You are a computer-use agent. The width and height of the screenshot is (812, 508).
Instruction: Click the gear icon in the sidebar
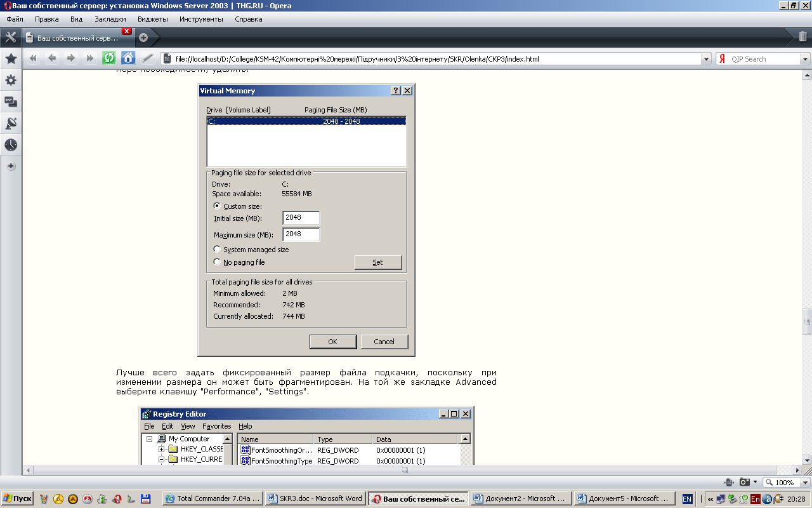[x=11, y=80]
